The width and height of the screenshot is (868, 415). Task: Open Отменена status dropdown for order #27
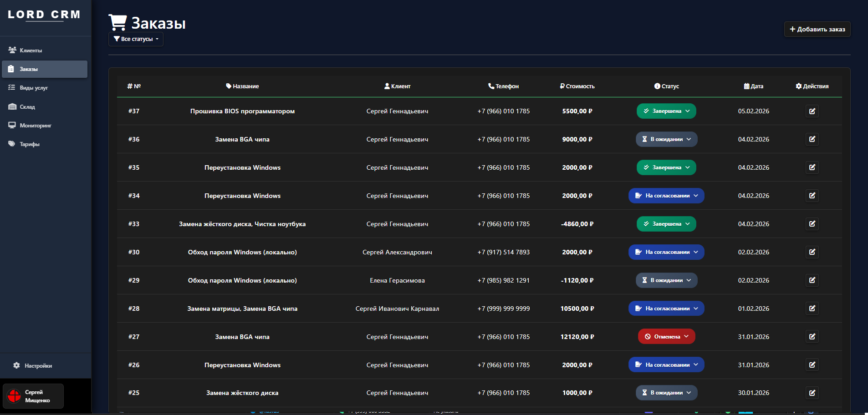pyautogui.click(x=666, y=337)
